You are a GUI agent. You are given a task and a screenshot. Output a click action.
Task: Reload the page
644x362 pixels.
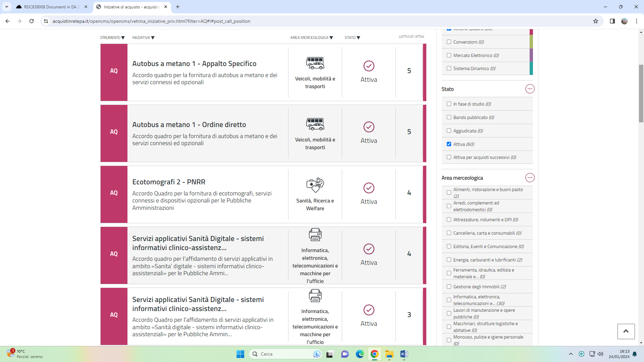tap(32, 21)
